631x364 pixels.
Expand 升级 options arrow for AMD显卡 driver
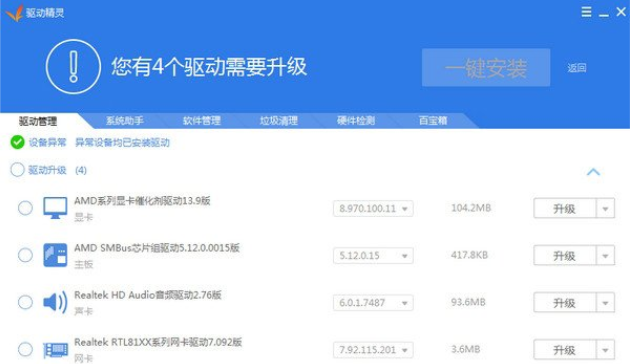[x=605, y=208]
